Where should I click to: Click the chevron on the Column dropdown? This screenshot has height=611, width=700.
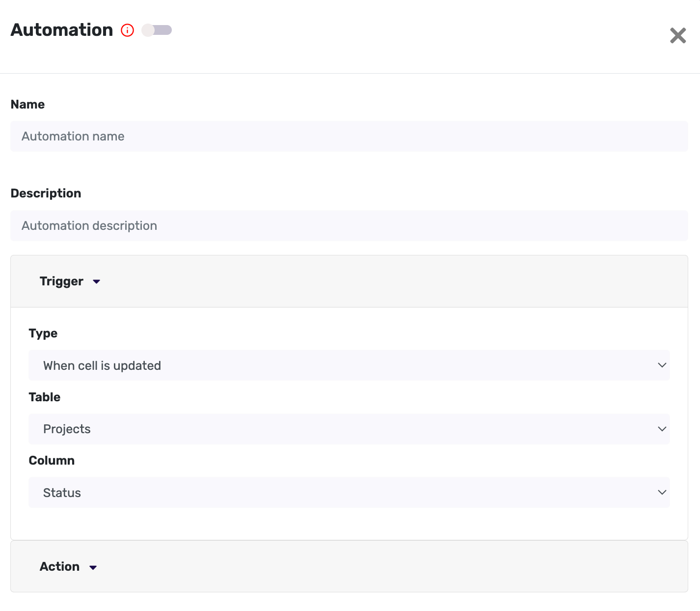click(662, 492)
